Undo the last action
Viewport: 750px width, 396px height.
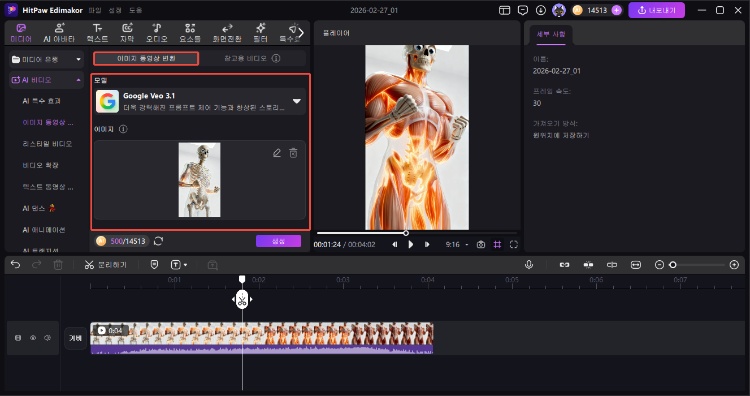tap(15, 264)
